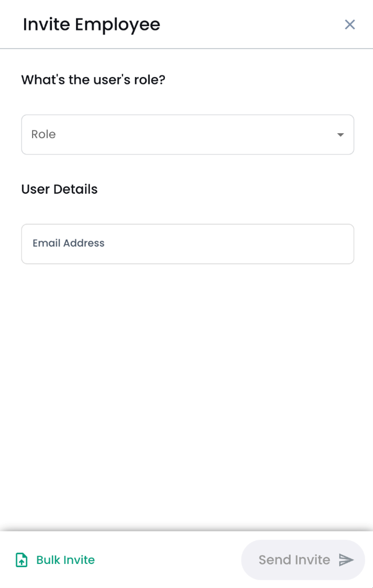Image resolution: width=373 pixels, height=588 pixels.
Task: Click the green document icon with upload arrow
Action: point(21,560)
